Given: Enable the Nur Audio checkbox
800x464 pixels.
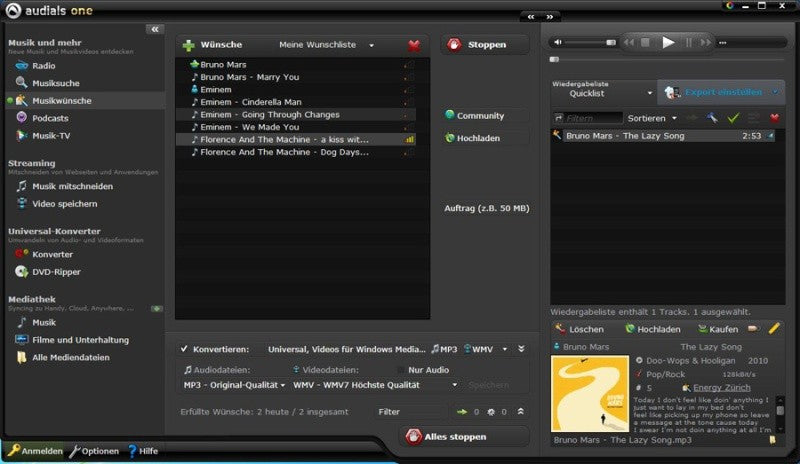Looking at the screenshot, I should [x=401, y=370].
